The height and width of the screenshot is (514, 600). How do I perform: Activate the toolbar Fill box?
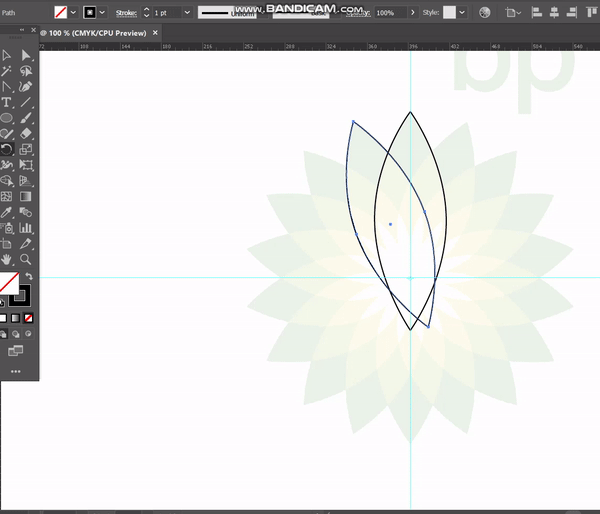pyautogui.click(x=8, y=283)
